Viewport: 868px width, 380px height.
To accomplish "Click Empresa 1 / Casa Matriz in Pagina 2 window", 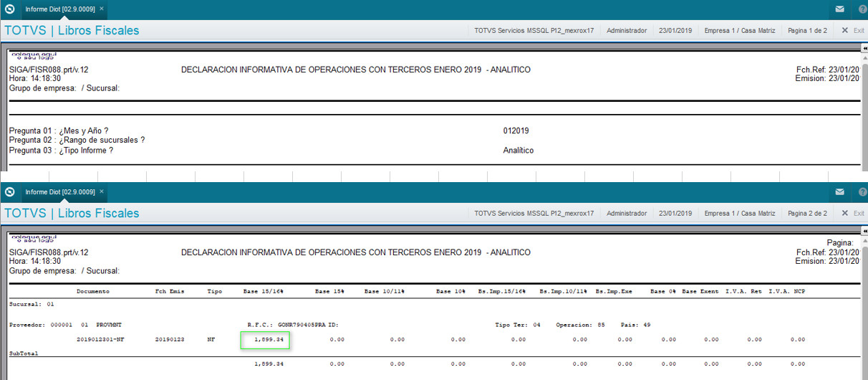I will click(740, 214).
